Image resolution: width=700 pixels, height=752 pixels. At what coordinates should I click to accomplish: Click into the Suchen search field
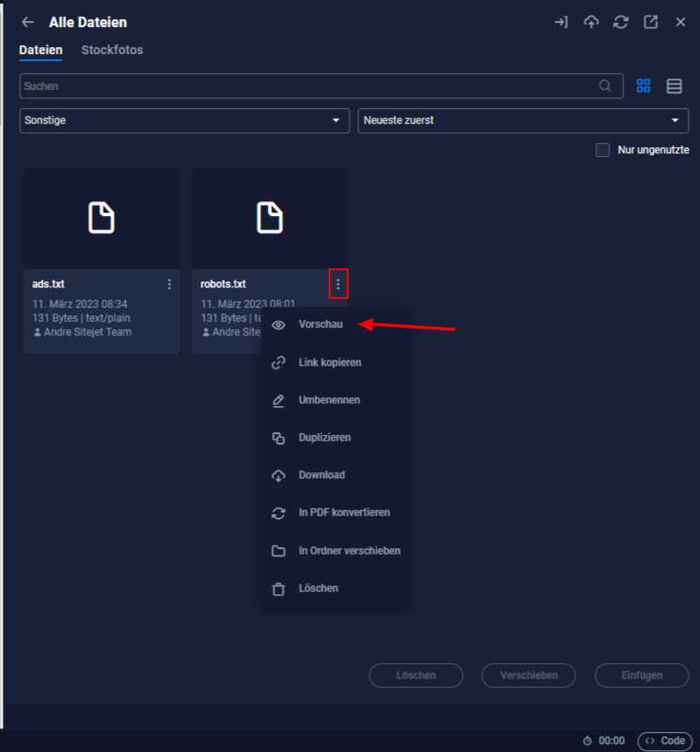pyautogui.click(x=305, y=86)
